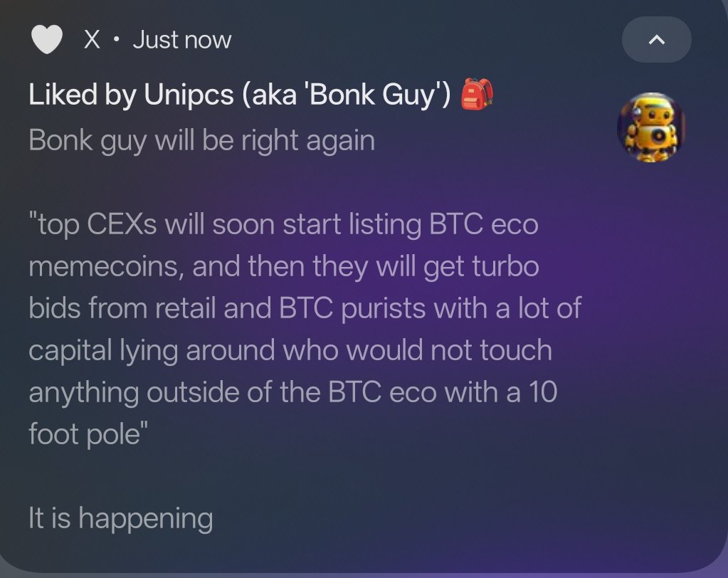Tap the word 'turbo' in the quote

(x=505, y=266)
